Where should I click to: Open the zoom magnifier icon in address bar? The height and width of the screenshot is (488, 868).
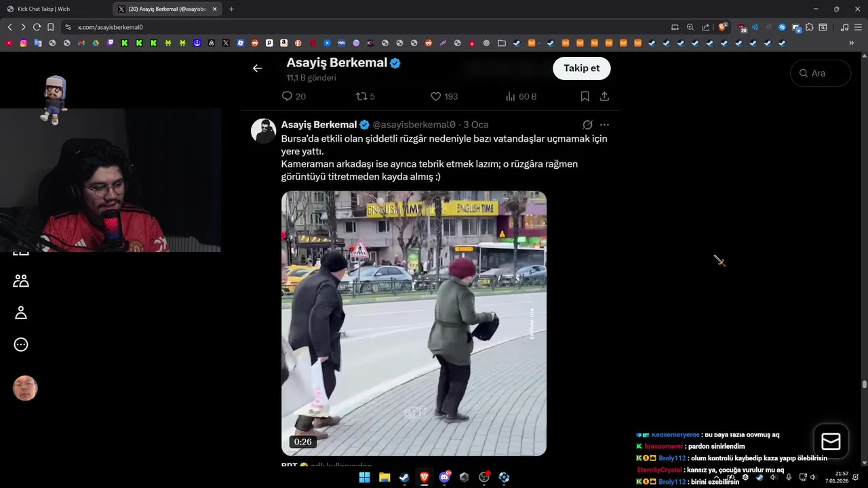point(690,27)
